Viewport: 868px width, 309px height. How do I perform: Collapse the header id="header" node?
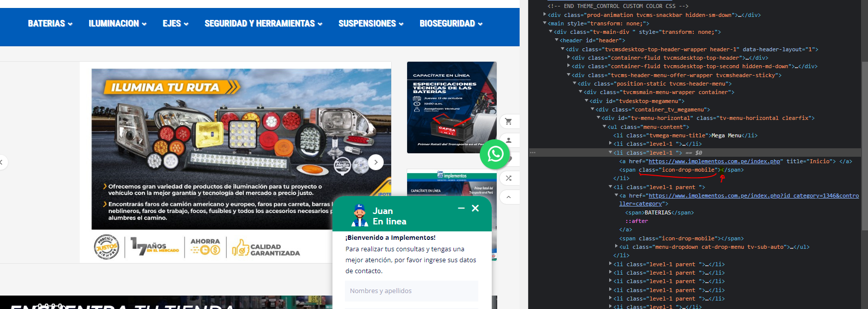tap(557, 40)
